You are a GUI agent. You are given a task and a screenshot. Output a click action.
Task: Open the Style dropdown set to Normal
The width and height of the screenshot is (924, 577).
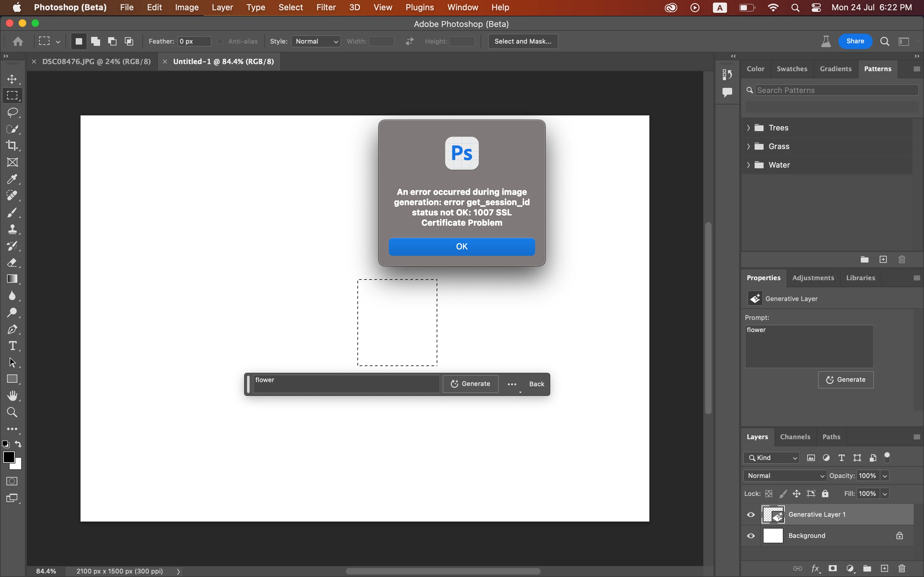click(316, 41)
